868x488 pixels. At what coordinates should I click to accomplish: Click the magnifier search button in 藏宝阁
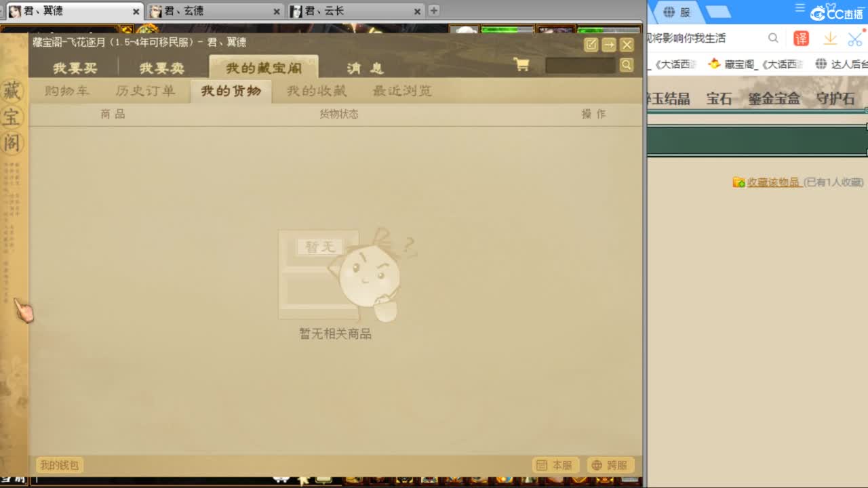point(627,64)
